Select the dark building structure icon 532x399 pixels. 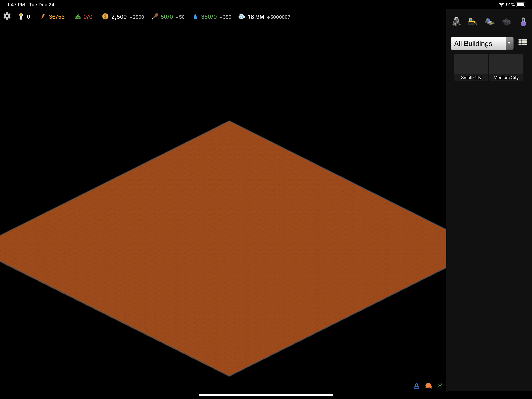tap(506, 22)
